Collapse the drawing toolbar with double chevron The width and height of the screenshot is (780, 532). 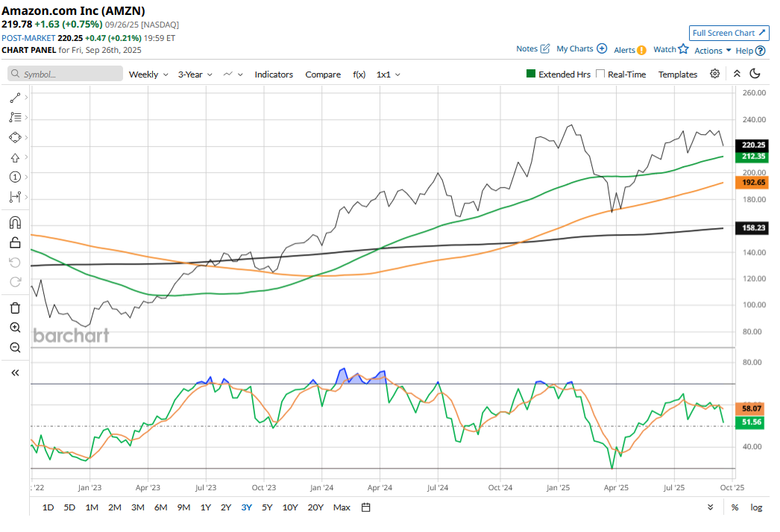click(x=15, y=373)
